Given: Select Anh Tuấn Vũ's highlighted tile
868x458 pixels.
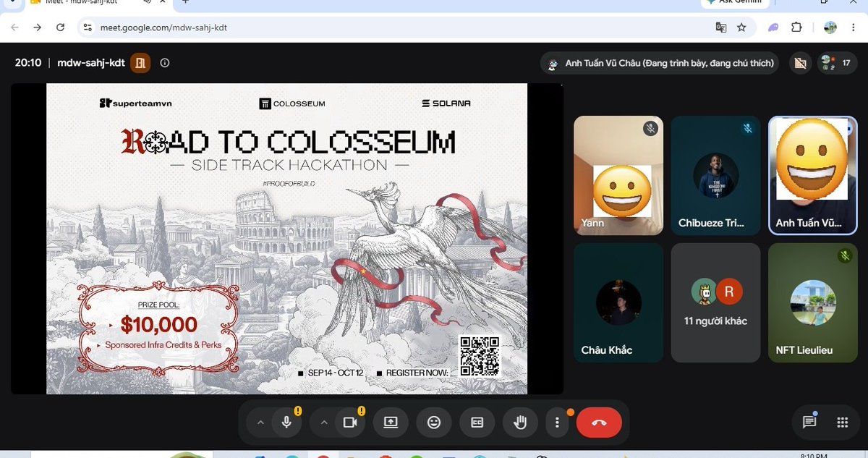Looking at the screenshot, I should 813,176.
